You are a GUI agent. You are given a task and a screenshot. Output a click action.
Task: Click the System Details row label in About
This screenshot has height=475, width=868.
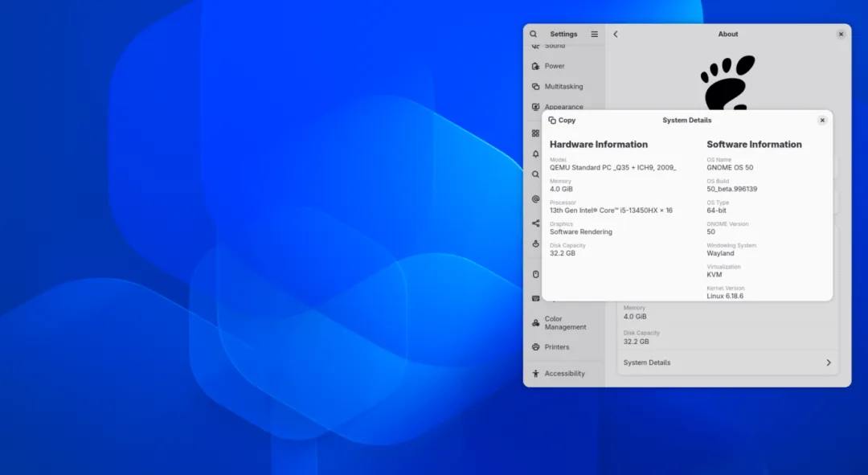coord(646,362)
